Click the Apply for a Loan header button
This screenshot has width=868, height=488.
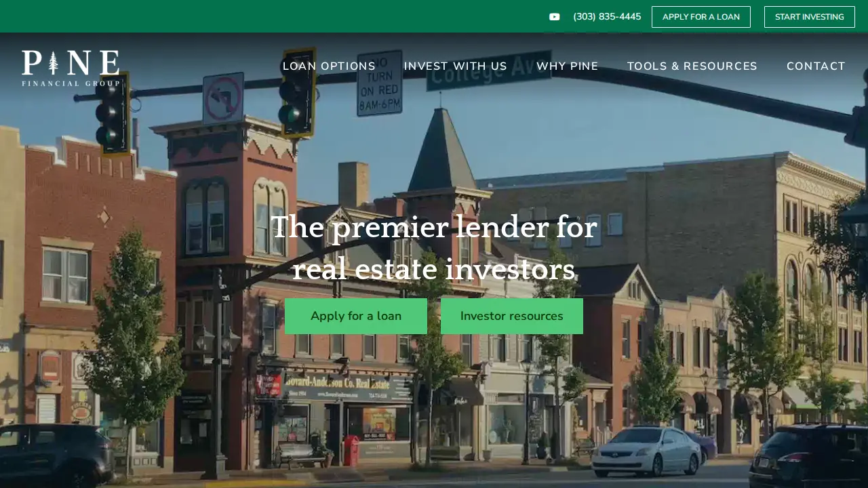(701, 17)
